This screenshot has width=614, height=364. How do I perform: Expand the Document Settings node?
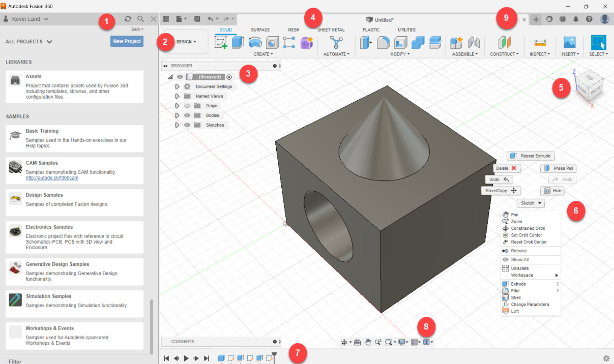point(177,86)
